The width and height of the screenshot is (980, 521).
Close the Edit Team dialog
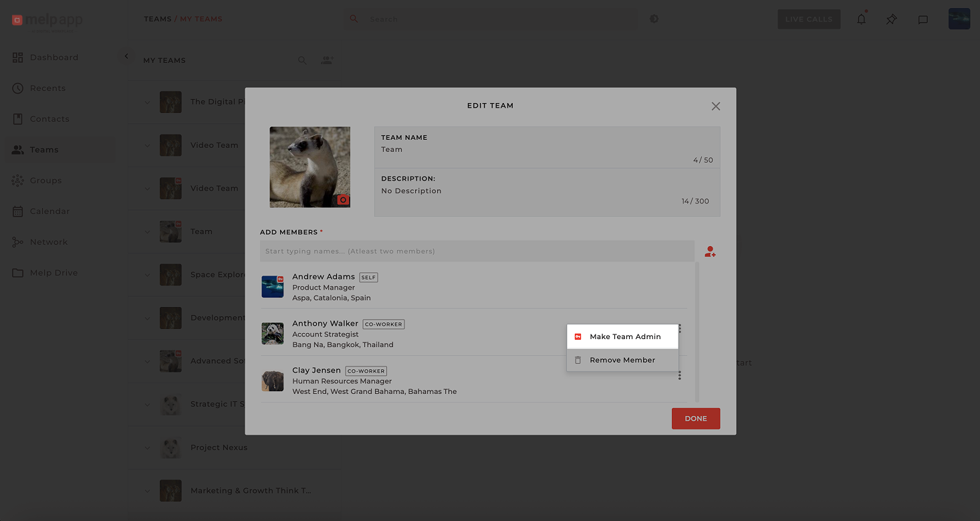[715, 106]
